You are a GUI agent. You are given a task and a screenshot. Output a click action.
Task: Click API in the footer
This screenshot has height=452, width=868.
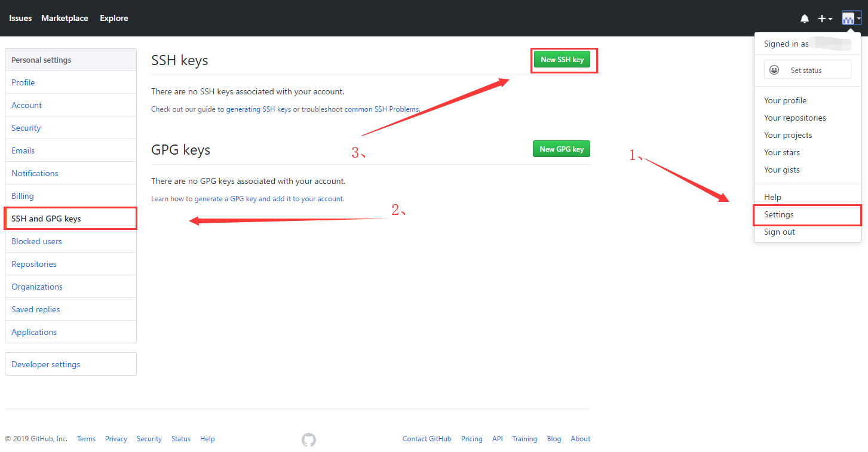[x=497, y=439]
